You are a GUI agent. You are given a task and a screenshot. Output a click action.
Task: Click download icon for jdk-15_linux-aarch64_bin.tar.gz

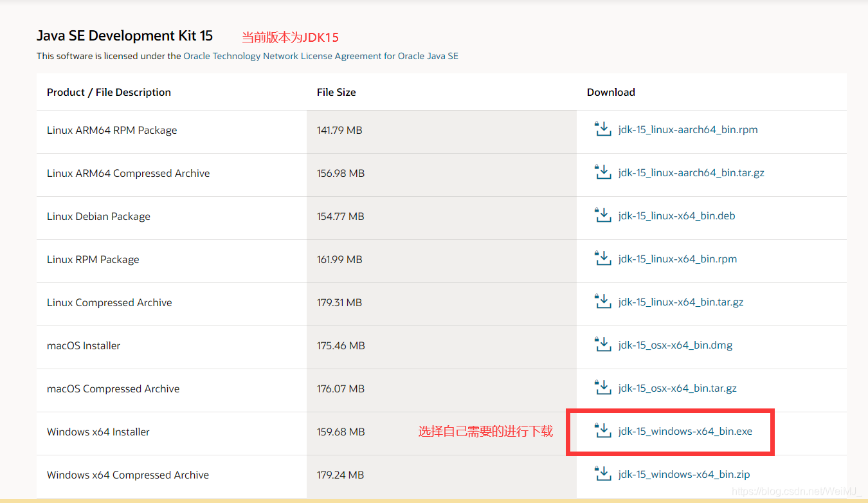coord(602,172)
